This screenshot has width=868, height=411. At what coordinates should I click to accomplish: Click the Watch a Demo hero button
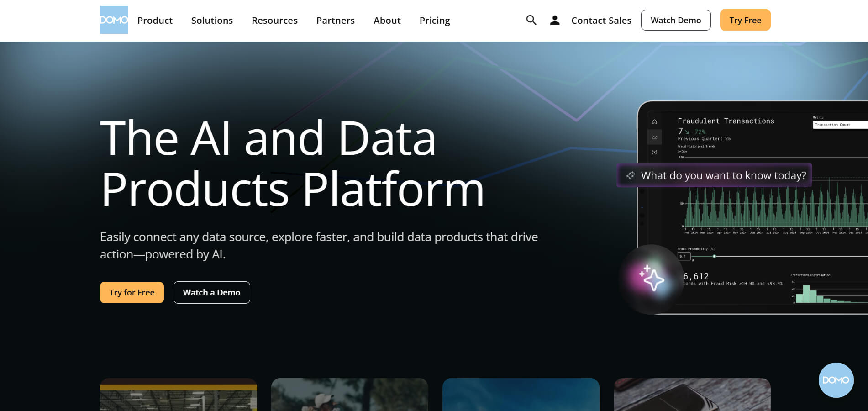[x=211, y=292]
